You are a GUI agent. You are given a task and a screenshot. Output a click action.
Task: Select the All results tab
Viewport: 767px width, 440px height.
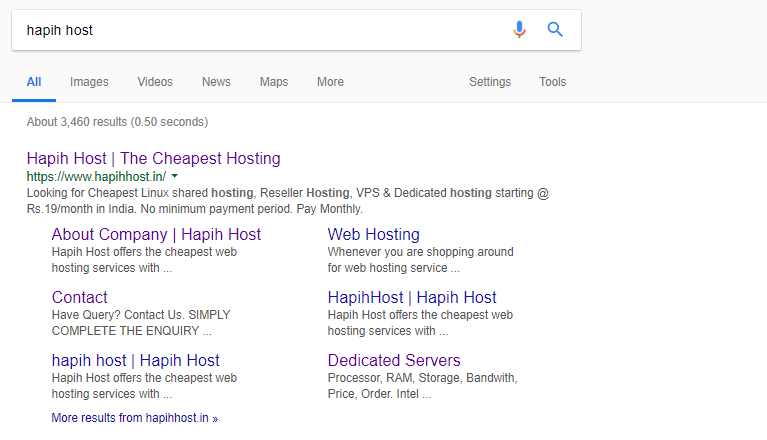pos(34,82)
